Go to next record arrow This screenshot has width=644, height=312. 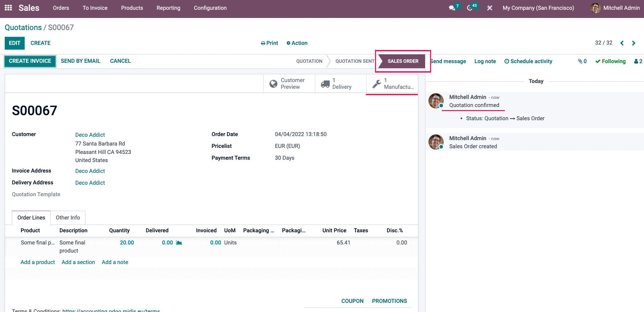(x=634, y=43)
